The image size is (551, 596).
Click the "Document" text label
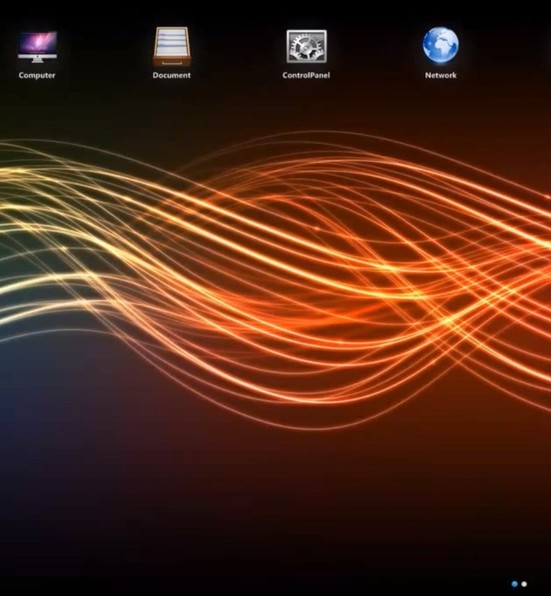pos(172,75)
